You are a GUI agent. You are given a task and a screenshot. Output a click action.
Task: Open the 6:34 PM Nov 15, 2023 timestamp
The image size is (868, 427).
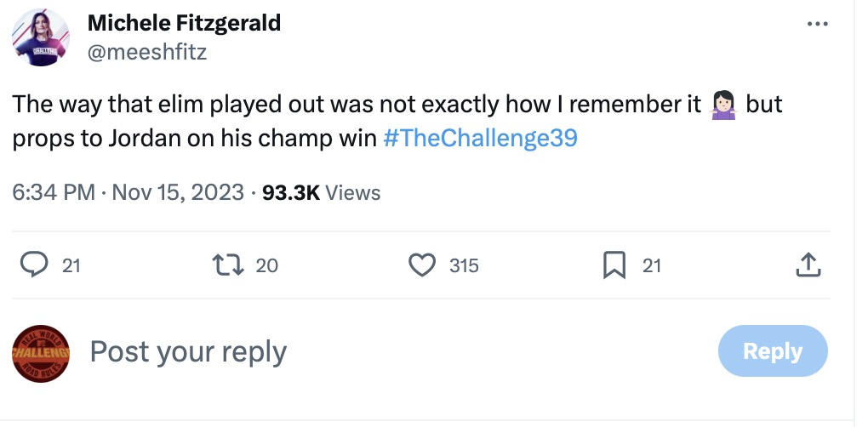[x=128, y=193]
